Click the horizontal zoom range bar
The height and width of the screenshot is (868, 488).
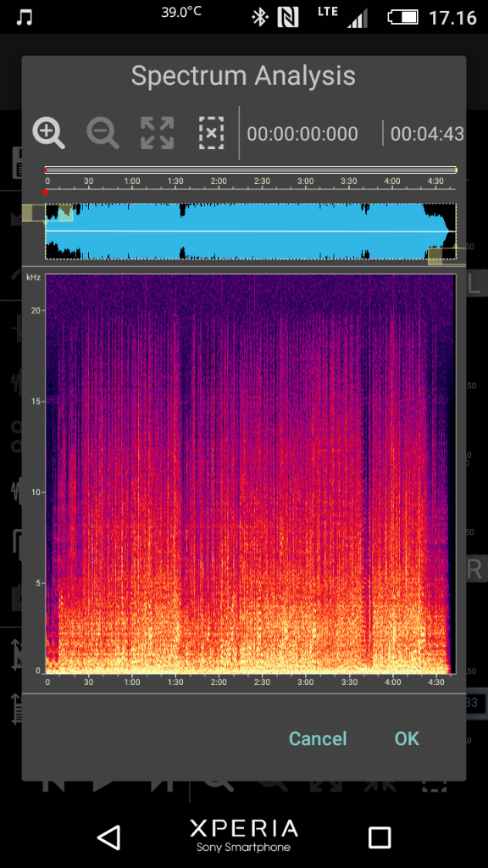pyautogui.click(x=251, y=170)
